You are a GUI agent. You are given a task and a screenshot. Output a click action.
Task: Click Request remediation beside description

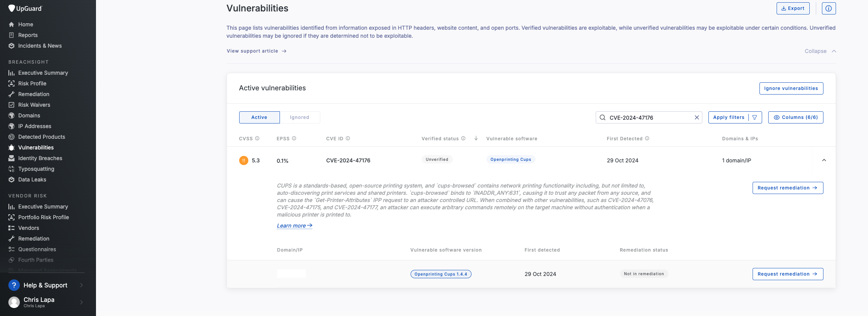[x=788, y=188]
